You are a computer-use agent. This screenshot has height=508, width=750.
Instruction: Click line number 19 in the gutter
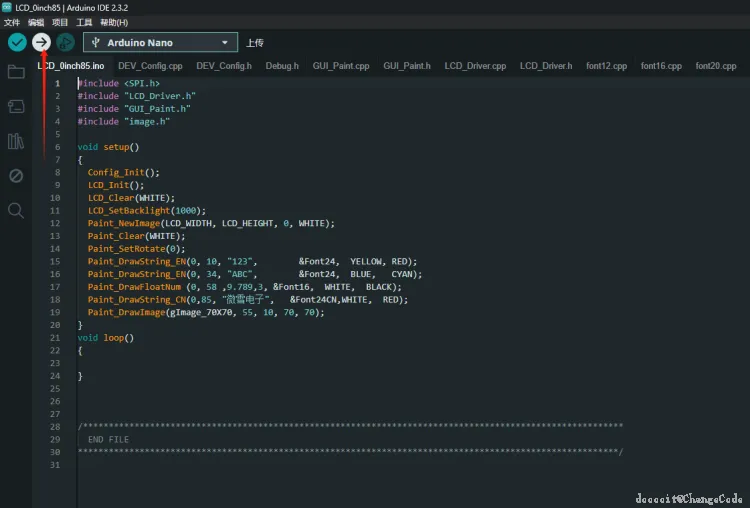tap(56, 312)
